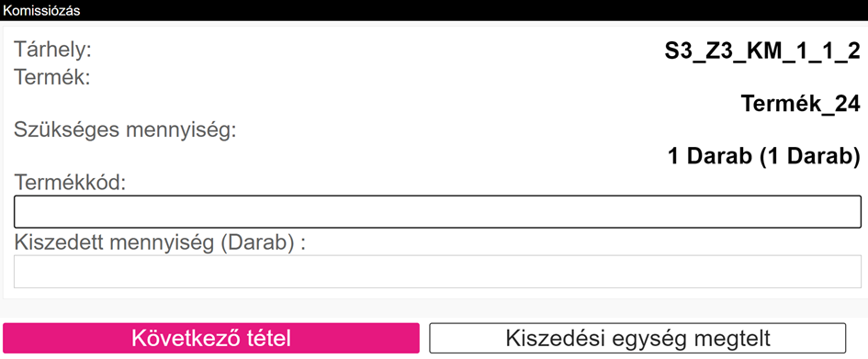Viewport: 868px width, 359px height.
Task: Click the product name Termék_24
Action: [x=800, y=104]
